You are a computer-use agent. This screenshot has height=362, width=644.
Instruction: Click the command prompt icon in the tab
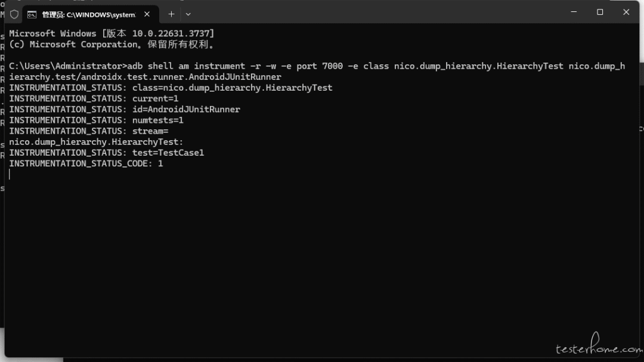(x=32, y=14)
